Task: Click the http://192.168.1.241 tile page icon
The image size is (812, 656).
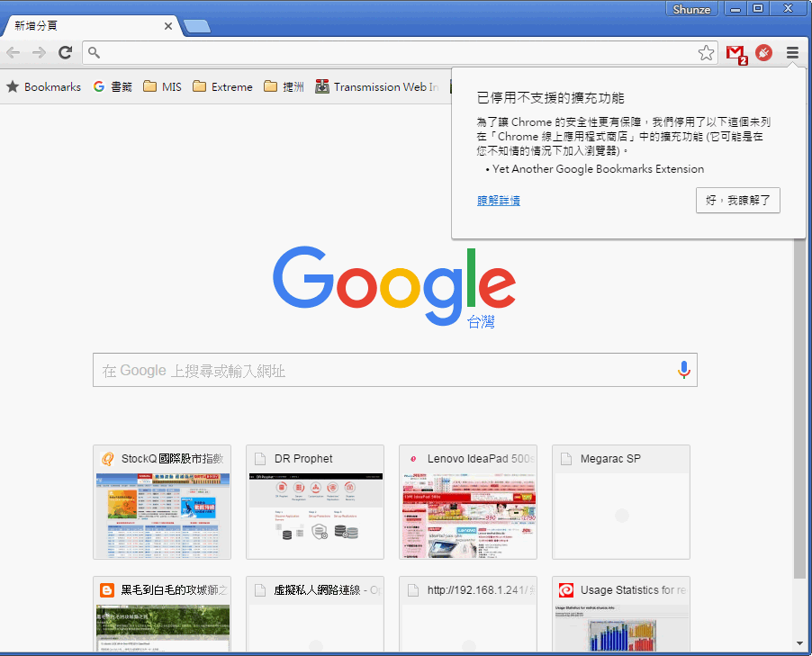Action: [413, 589]
